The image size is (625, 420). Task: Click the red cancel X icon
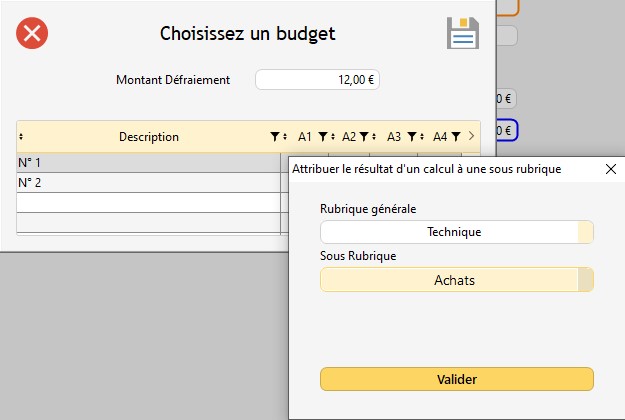[32, 34]
